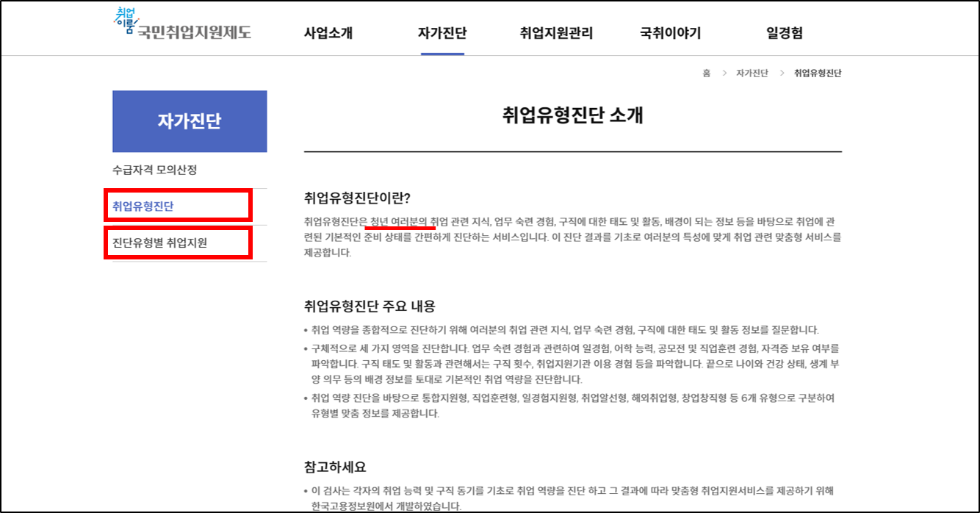The height and width of the screenshot is (513, 980).
Task: Click the blue 자가진단 sidebar header
Action: (x=190, y=121)
